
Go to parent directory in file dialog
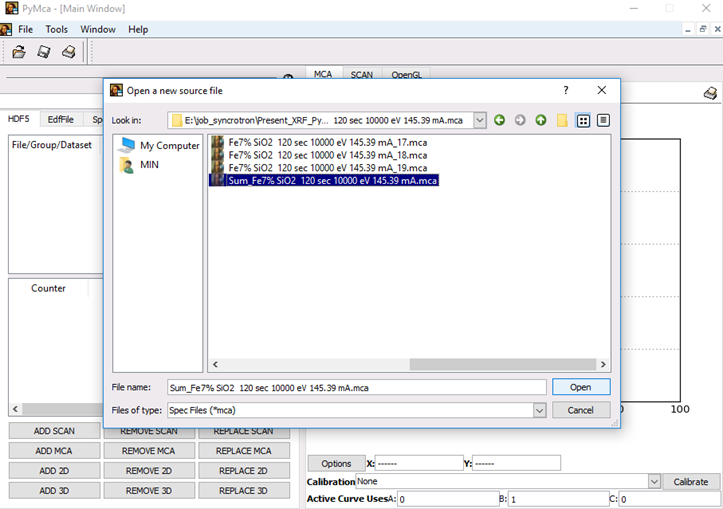tap(541, 120)
